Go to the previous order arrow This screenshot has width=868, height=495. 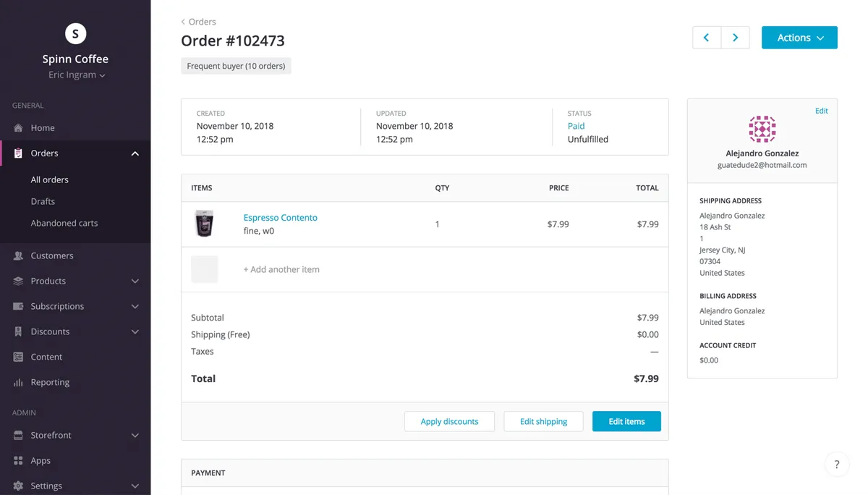coord(707,38)
